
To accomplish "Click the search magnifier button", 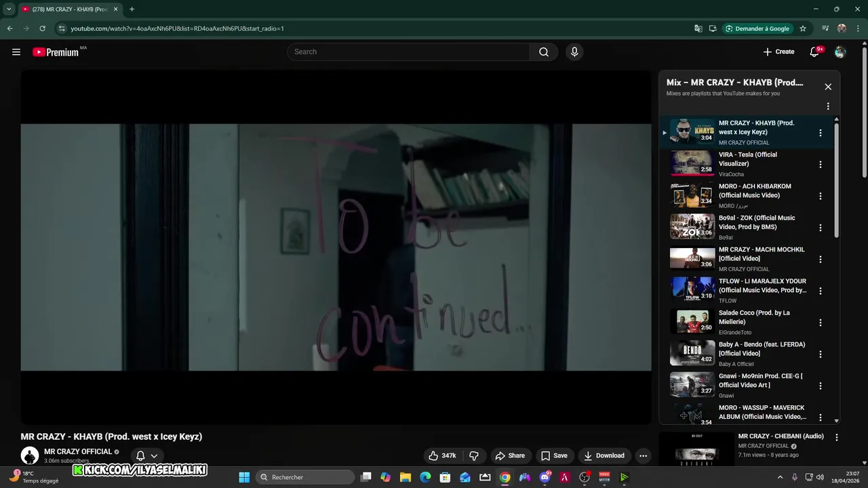I will (x=544, y=52).
